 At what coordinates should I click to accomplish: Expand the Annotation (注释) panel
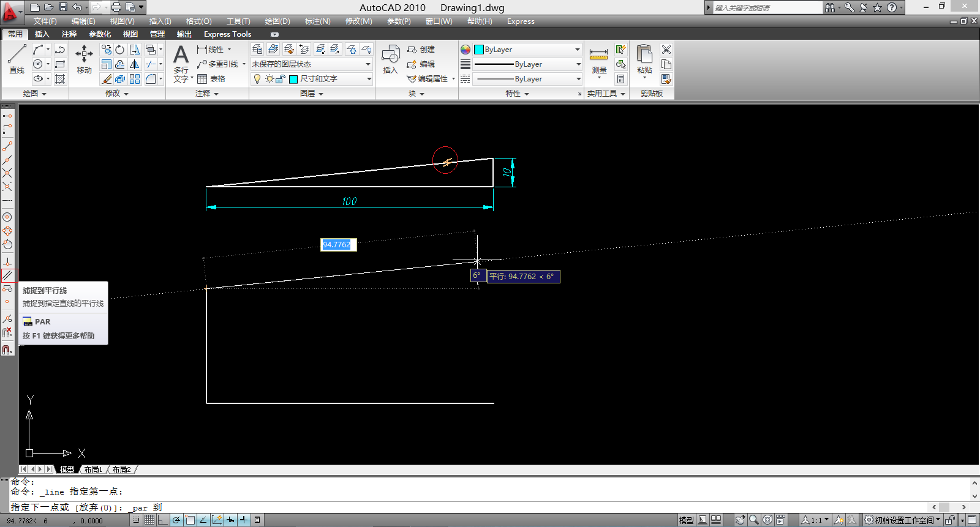click(x=207, y=94)
